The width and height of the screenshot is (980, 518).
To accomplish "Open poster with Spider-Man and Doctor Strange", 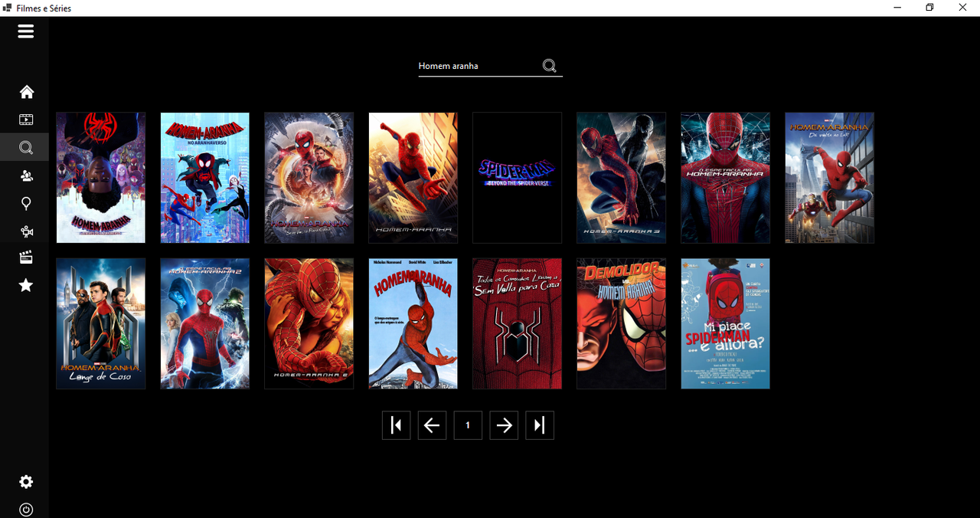I will (309, 178).
